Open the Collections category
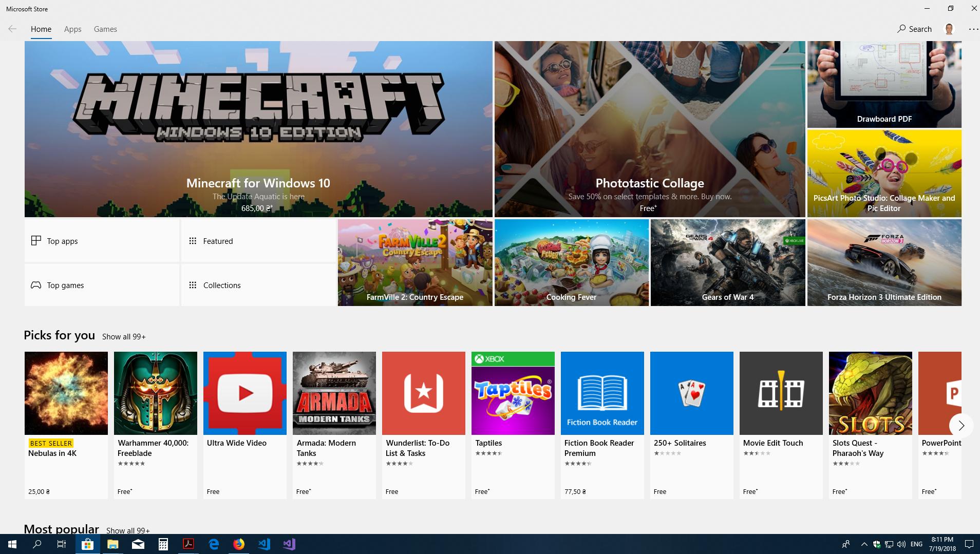 [x=258, y=285]
